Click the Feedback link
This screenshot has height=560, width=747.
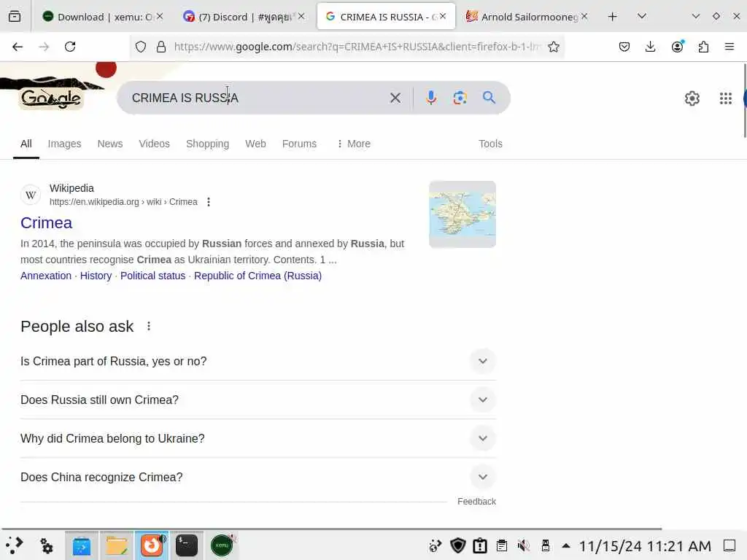[x=476, y=502]
